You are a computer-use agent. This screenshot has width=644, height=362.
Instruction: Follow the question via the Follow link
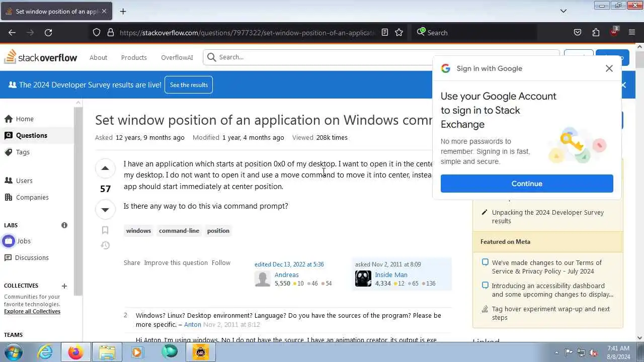tap(221, 262)
